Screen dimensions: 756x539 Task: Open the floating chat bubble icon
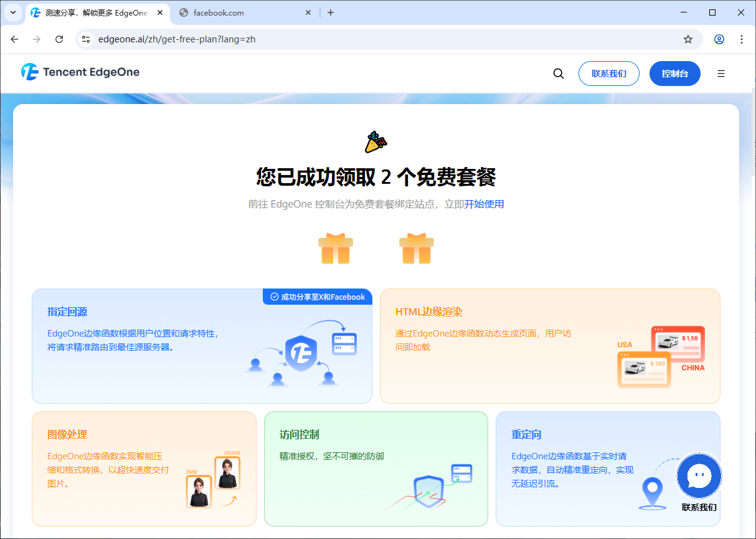pyautogui.click(x=699, y=477)
